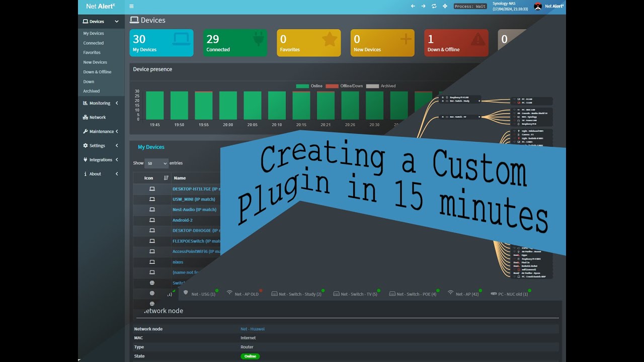Click the Synology-NAS timestamp text
The image size is (644, 362).
(510, 6)
